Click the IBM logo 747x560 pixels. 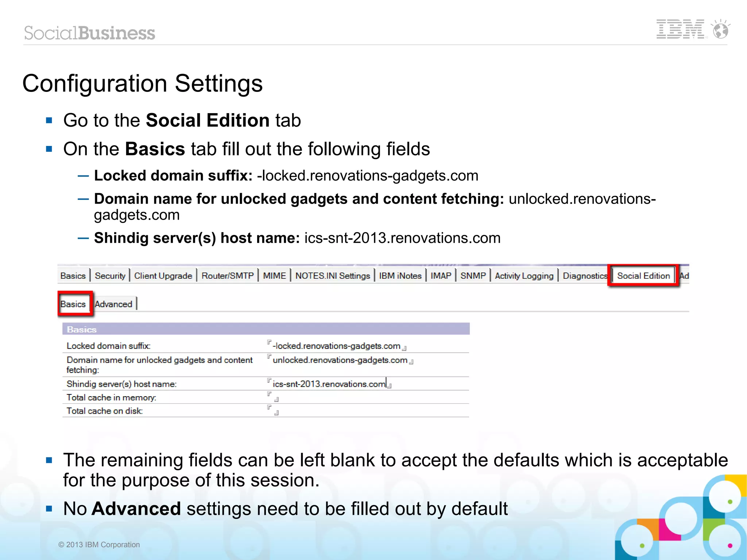681,29
